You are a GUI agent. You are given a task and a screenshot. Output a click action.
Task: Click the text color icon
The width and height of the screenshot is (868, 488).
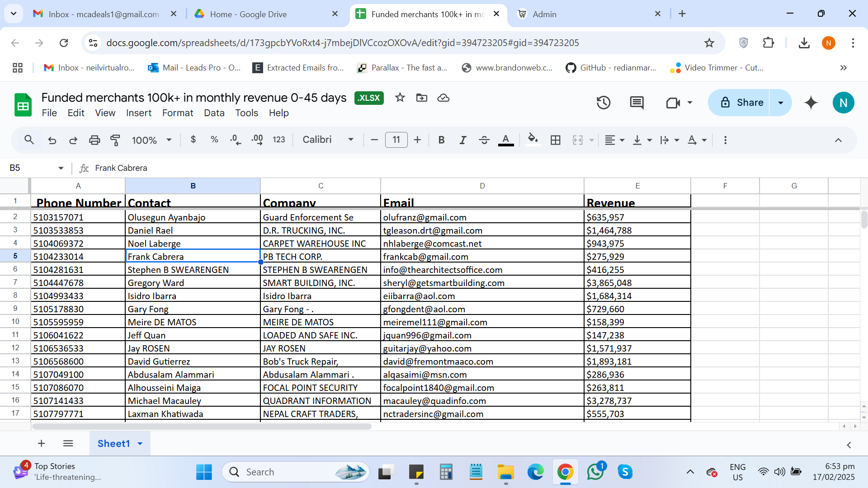(x=506, y=140)
